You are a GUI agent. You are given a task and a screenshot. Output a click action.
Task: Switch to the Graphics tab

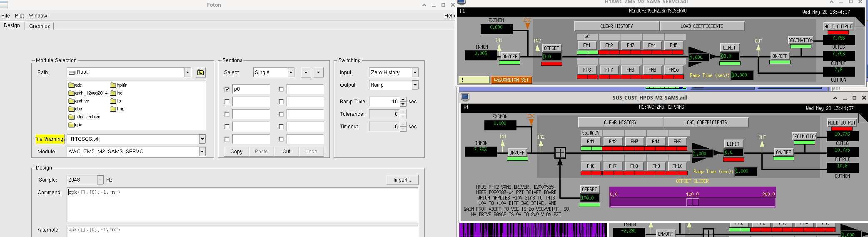(x=40, y=26)
